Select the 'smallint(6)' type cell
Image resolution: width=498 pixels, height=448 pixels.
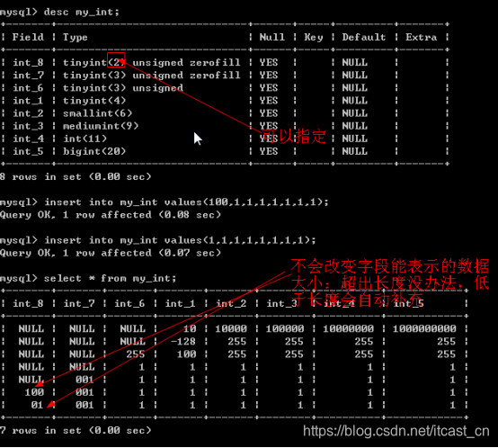point(97,113)
